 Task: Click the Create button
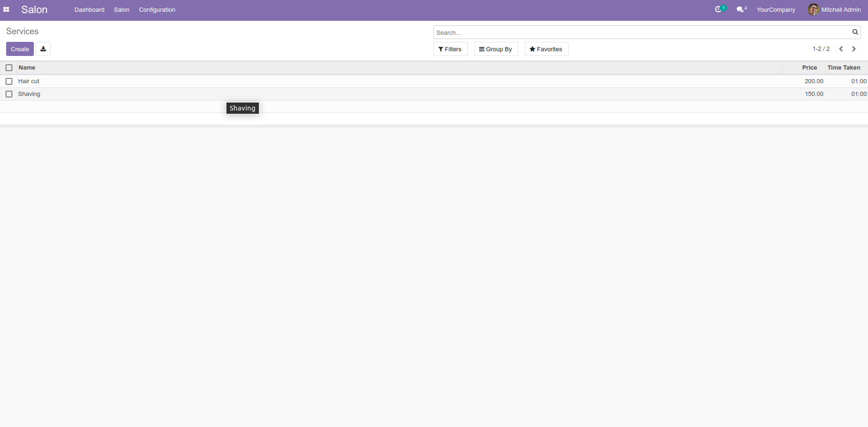[x=20, y=49]
